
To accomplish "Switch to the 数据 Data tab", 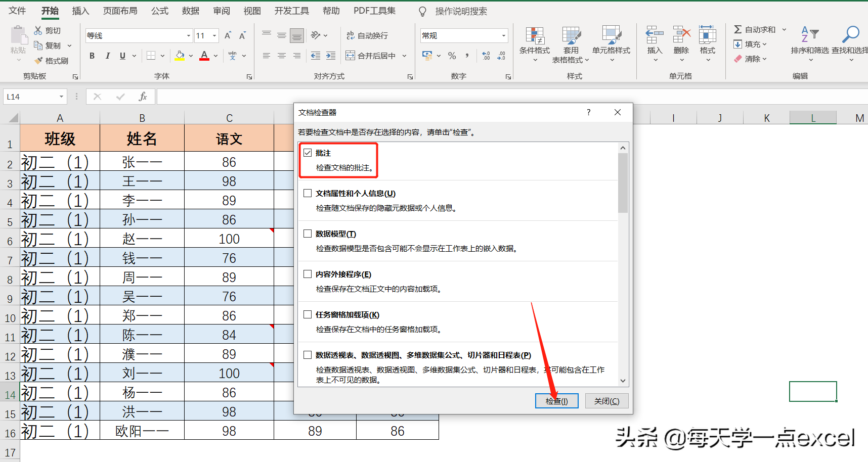I will coord(191,11).
